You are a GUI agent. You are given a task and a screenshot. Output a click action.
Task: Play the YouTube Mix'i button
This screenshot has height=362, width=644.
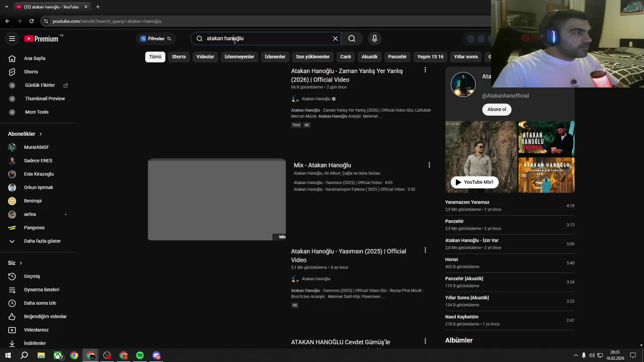(x=474, y=182)
